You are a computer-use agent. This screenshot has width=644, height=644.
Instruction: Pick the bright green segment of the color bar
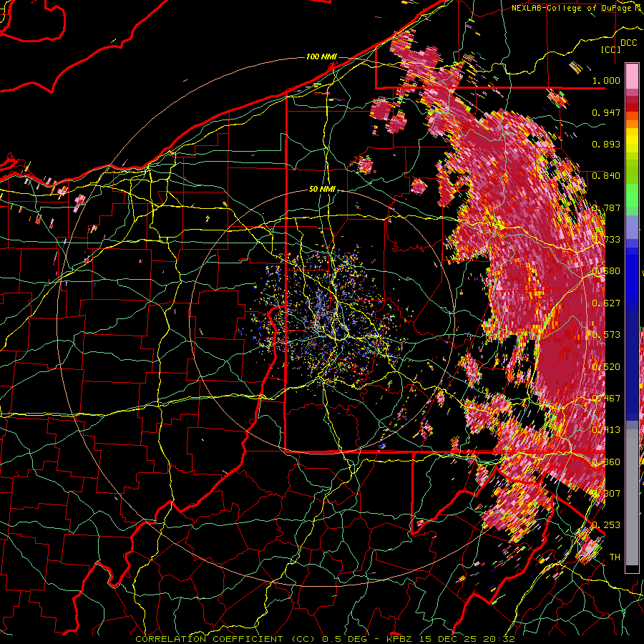click(632, 196)
